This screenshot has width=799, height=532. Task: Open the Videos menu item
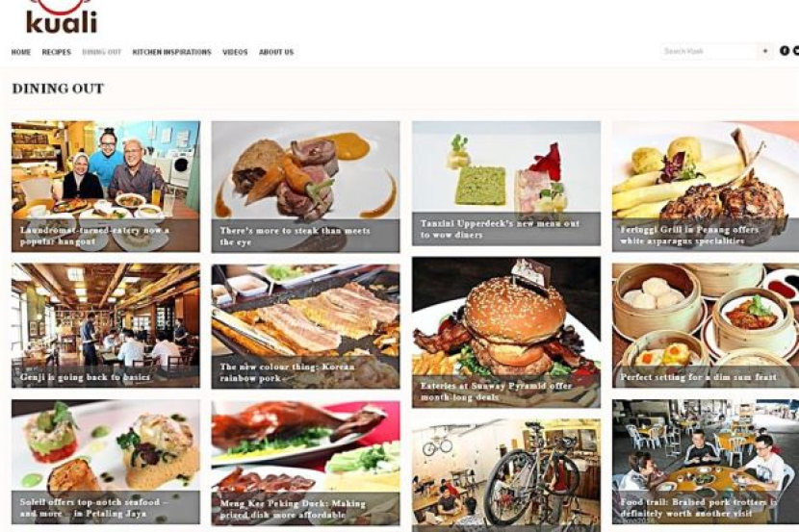click(235, 52)
